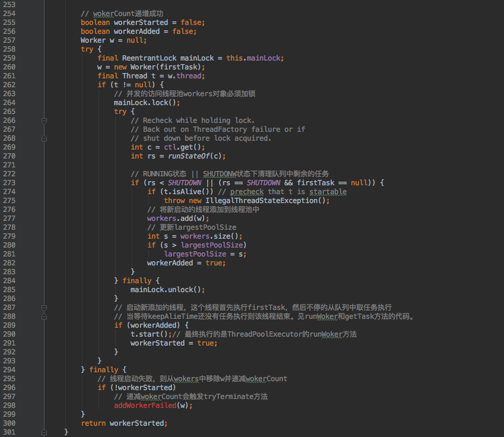
Task: Click 'mainLock.lock();' statement
Action: click(x=147, y=103)
